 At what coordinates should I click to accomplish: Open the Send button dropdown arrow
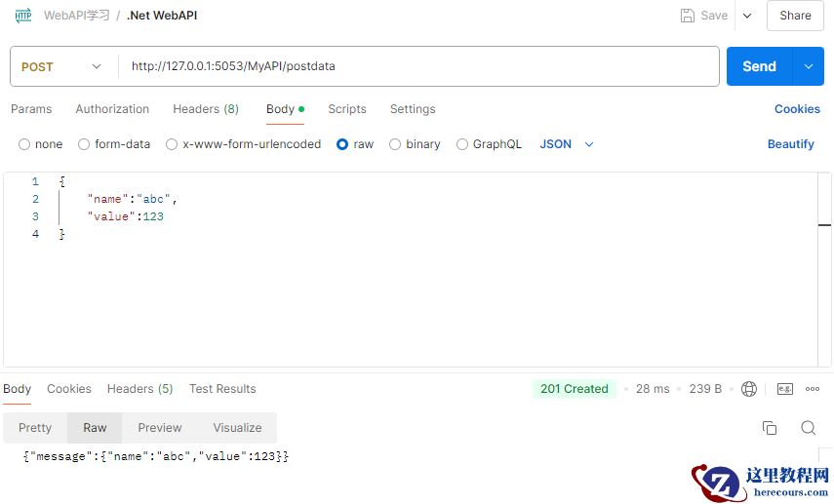tap(808, 66)
